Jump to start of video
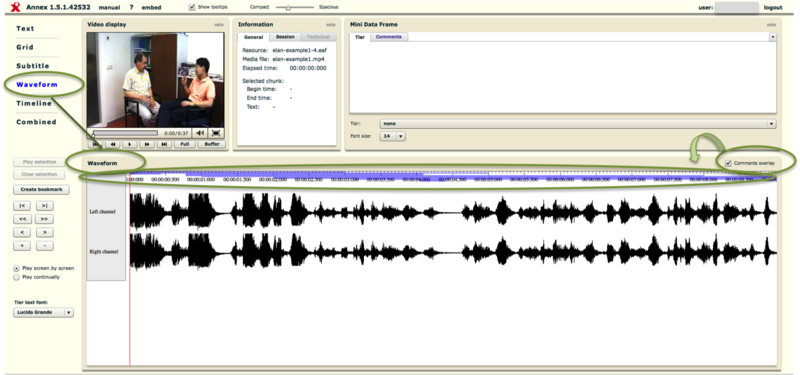Image resolution: width=800 pixels, height=375 pixels. pos(96,144)
